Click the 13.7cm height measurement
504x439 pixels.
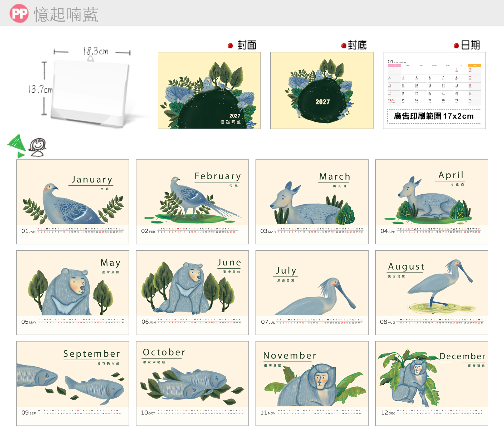(x=40, y=89)
